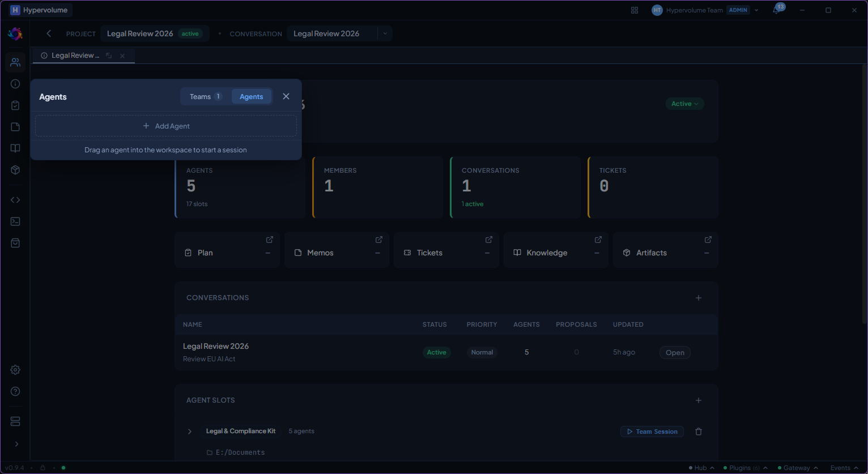Image resolution: width=868 pixels, height=474 pixels.
Task: Open Plan card's external link icon
Action: 270,240
